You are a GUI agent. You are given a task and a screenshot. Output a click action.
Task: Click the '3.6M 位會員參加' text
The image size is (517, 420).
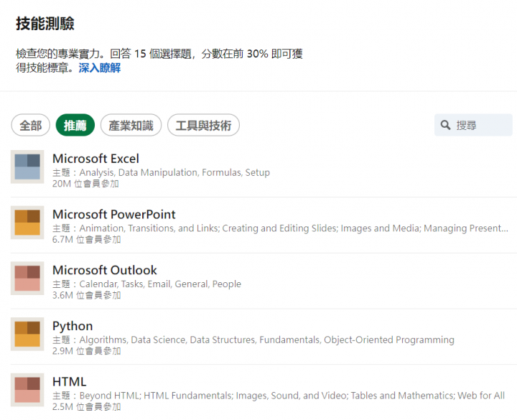pos(86,295)
